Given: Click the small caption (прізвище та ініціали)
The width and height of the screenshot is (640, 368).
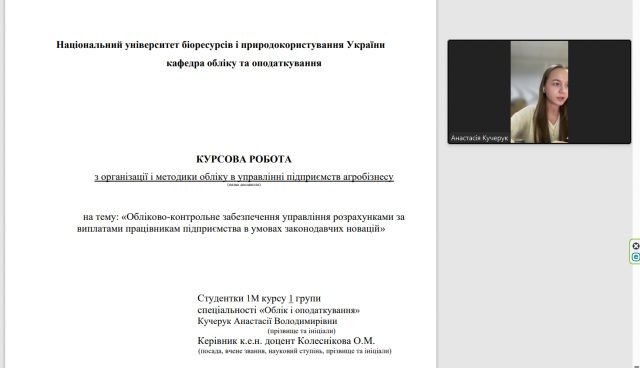Looking at the screenshot, I should (302, 331).
